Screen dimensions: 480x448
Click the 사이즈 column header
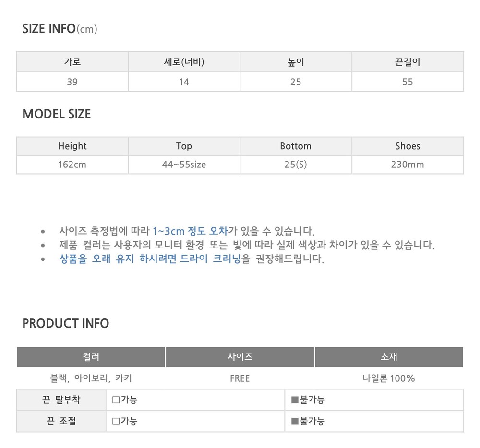[240, 357]
